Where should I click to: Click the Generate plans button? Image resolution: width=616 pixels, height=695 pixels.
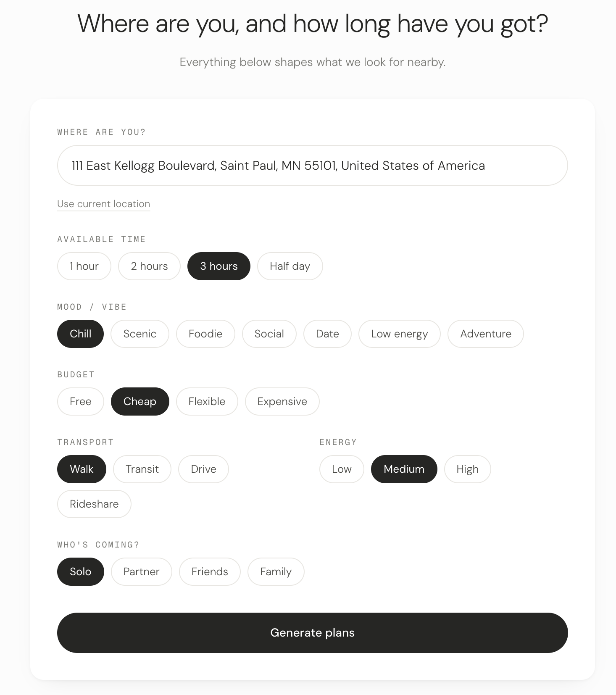pos(312,632)
